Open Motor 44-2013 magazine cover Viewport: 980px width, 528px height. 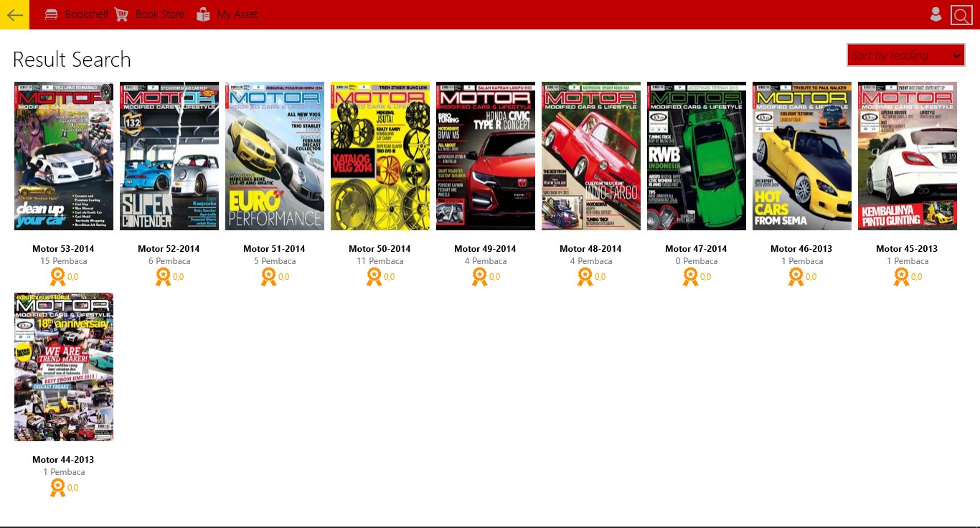[64, 367]
